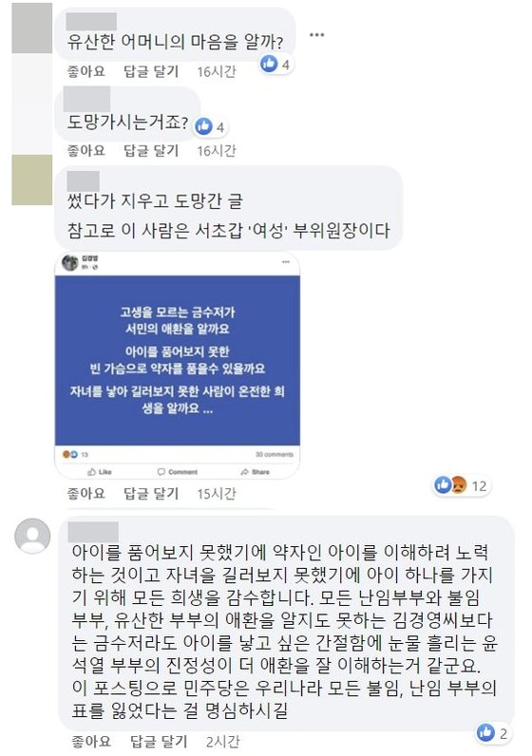Like the comment '유산한 어머니의 마음을 알까?'

click(x=85, y=71)
